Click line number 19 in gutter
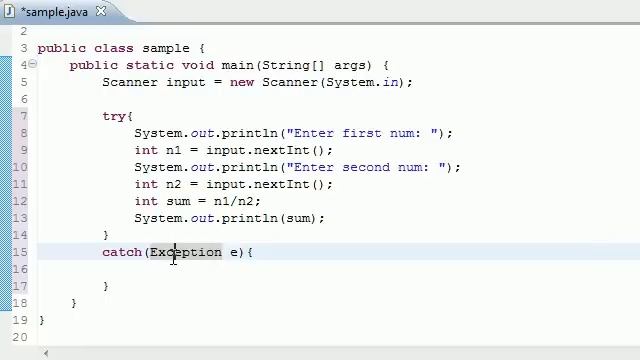 point(20,320)
